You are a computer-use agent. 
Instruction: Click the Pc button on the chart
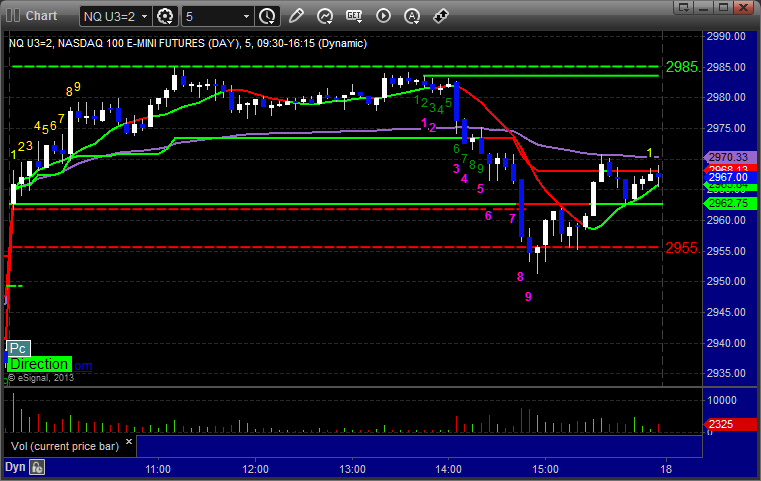(x=18, y=348)
